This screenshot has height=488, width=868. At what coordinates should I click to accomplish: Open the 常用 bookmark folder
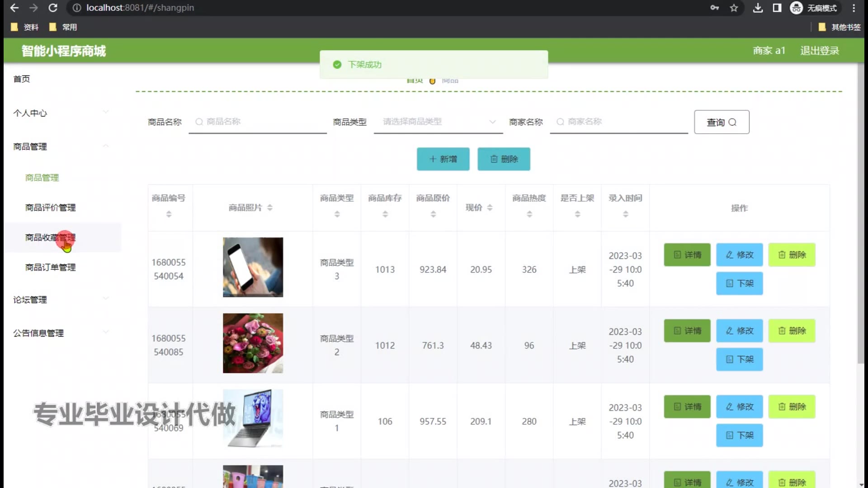click(x=63, y=27)
